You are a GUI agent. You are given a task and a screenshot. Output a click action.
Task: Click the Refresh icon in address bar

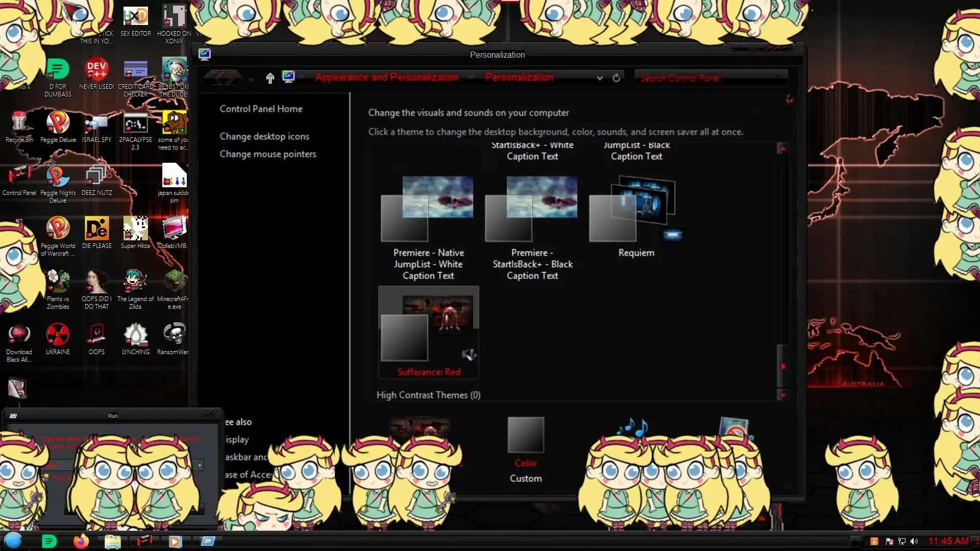pos(616,78)
